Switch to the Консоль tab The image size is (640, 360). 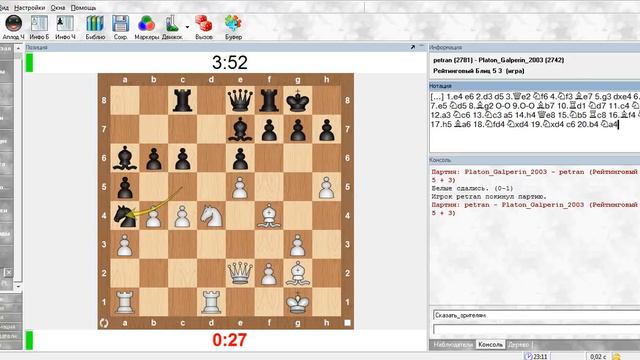click(490, 344)
